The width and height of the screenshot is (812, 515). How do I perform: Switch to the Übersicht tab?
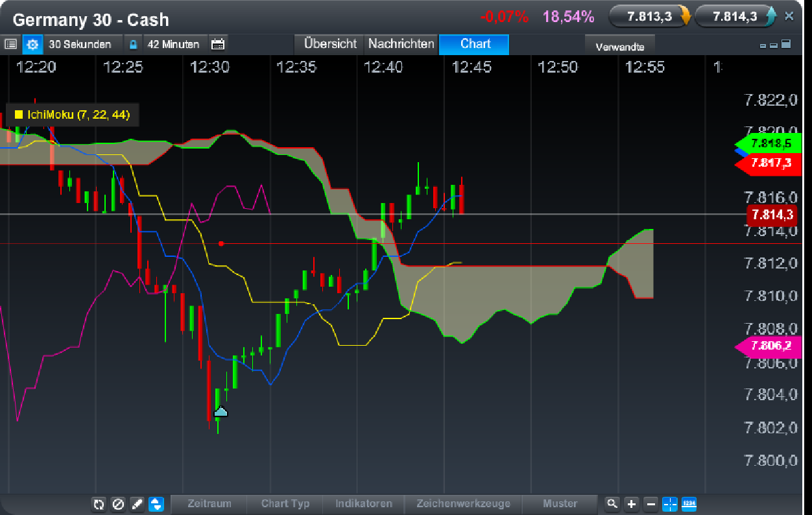330,44
